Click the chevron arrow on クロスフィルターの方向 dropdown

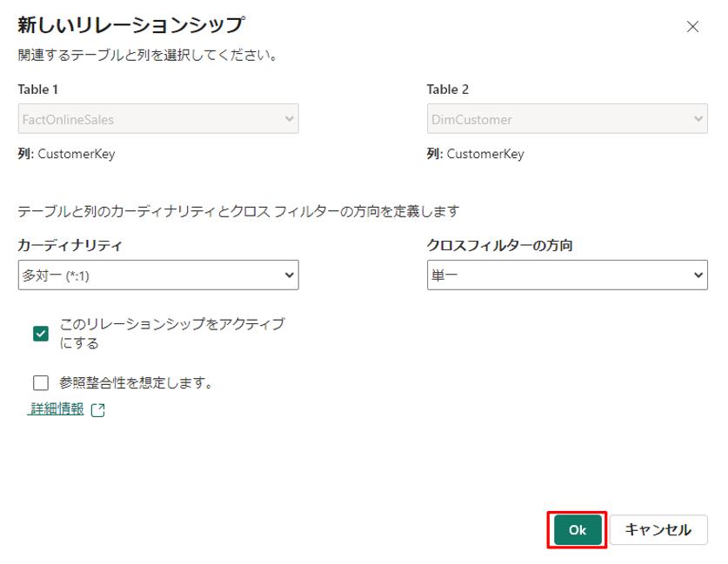coord(698,275)
